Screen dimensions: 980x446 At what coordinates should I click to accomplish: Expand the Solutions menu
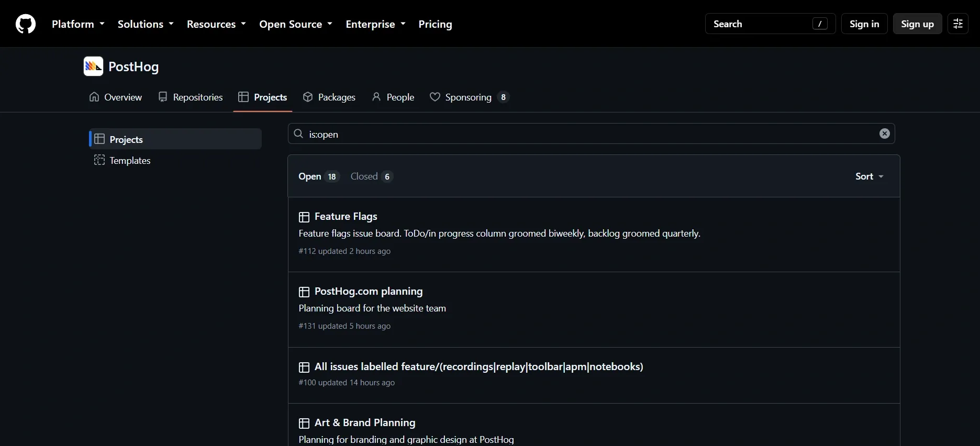click(146, 24)
